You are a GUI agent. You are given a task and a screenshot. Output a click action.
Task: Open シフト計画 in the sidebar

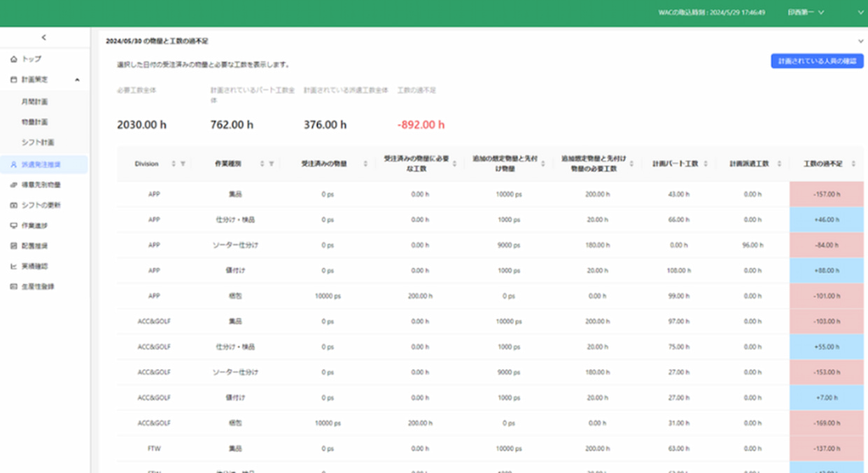[38, 142]
